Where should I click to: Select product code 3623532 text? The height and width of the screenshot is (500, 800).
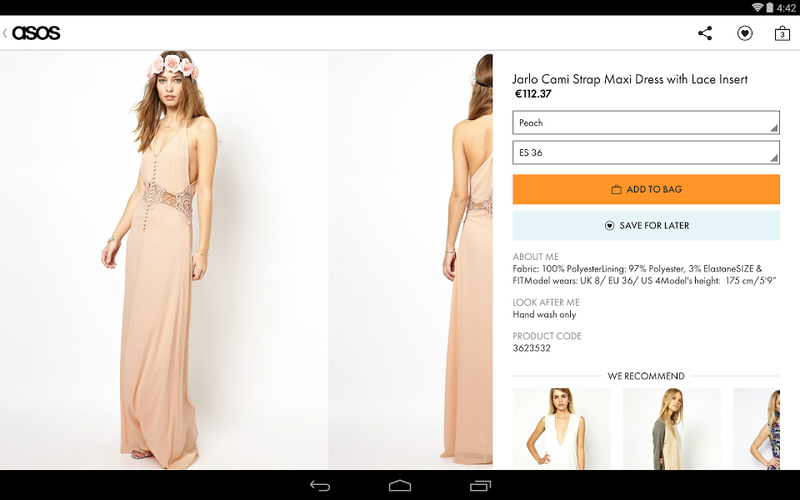pyautogui.click(x=532, y=348)
